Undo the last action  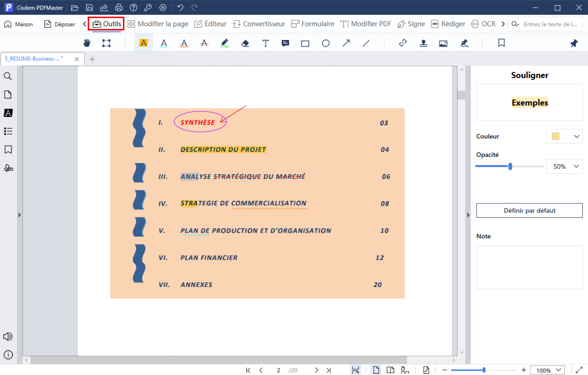pyautogui.click(x=180, y=8)
